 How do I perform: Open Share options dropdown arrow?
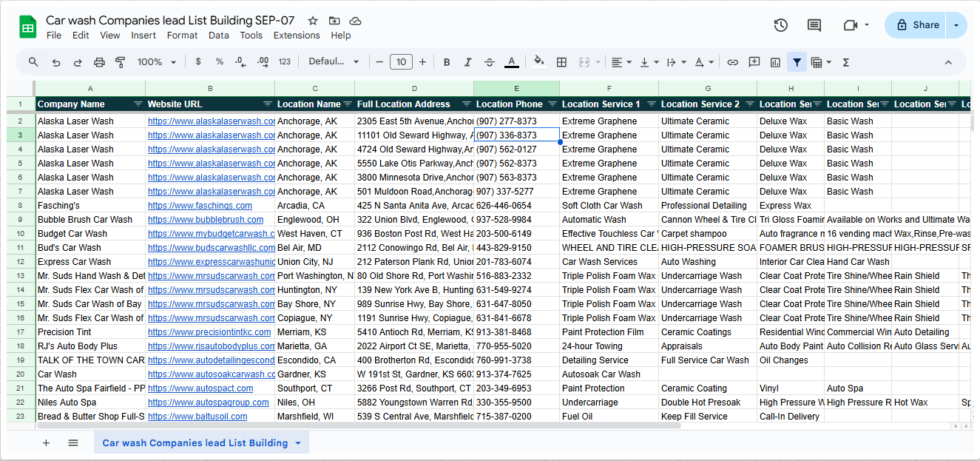point(956,25)
